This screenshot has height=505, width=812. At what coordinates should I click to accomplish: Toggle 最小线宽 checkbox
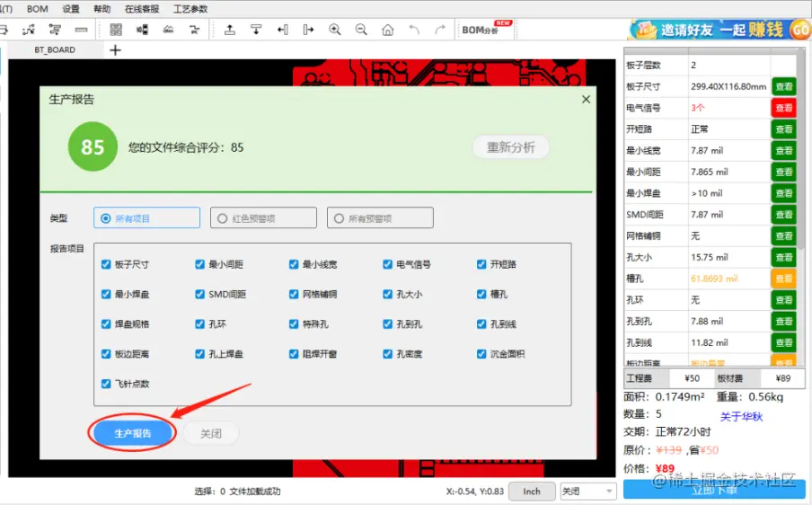tap(294, 264)
